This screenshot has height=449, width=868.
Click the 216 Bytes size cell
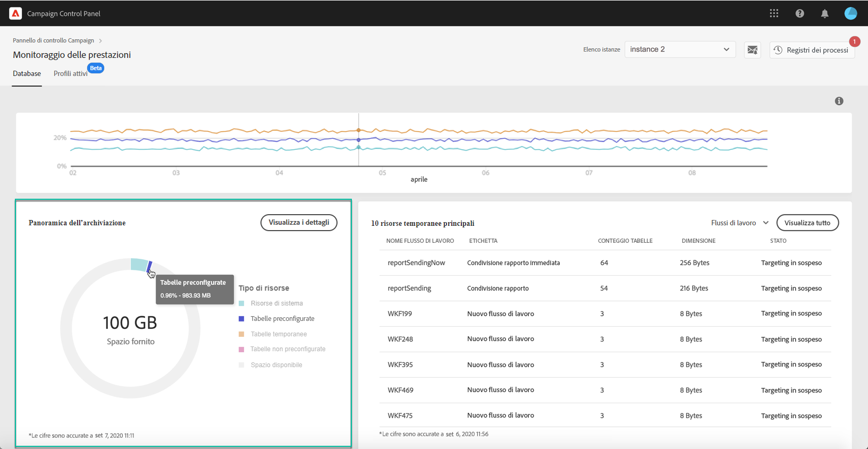click(x=694, y=289)
